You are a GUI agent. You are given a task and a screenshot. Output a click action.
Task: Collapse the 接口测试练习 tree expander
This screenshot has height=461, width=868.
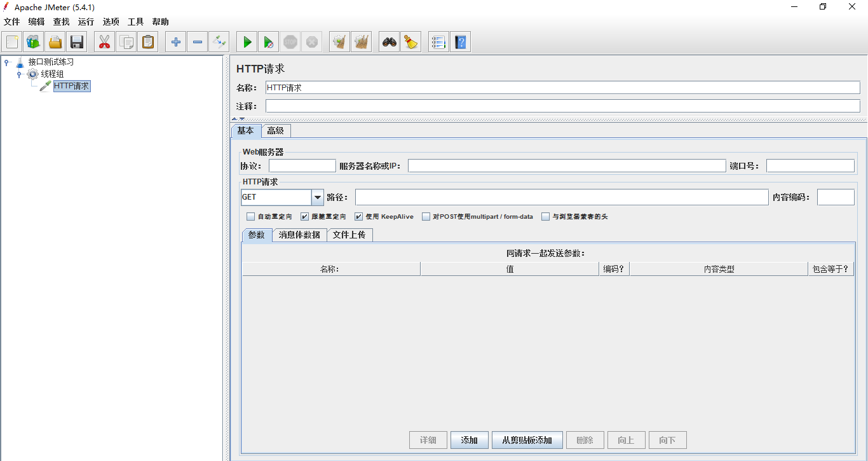(x=7, y=62)
